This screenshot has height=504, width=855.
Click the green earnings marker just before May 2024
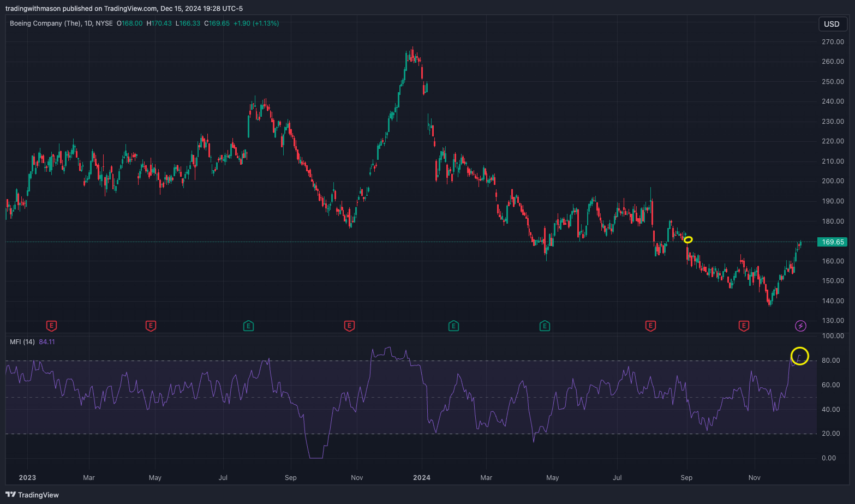click(x=545, y=326)
